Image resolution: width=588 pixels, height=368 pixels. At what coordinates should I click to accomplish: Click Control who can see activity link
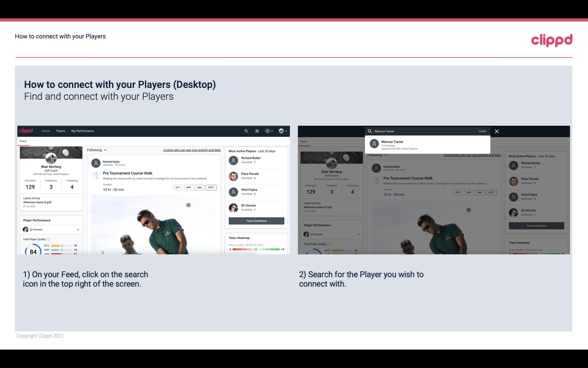[192, 150]
